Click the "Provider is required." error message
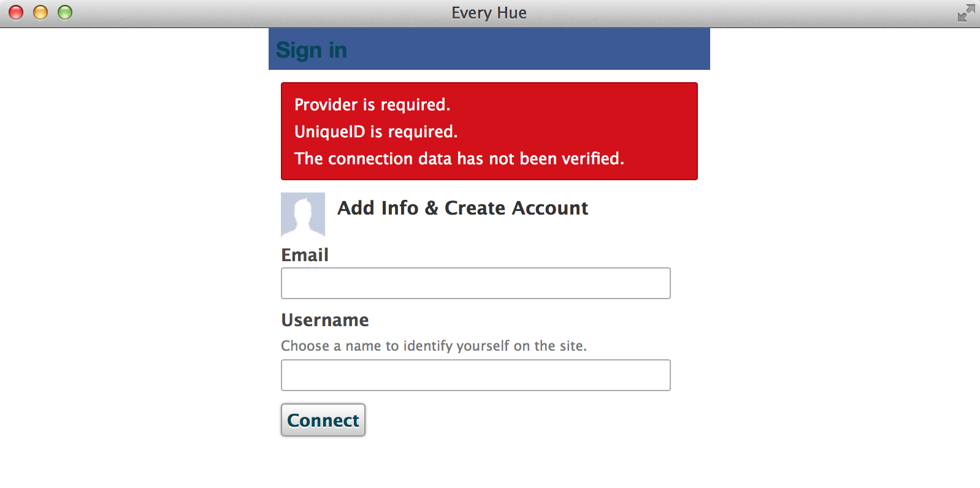Image resolution: width=980 pixels, height=488 pixels. 372,105
